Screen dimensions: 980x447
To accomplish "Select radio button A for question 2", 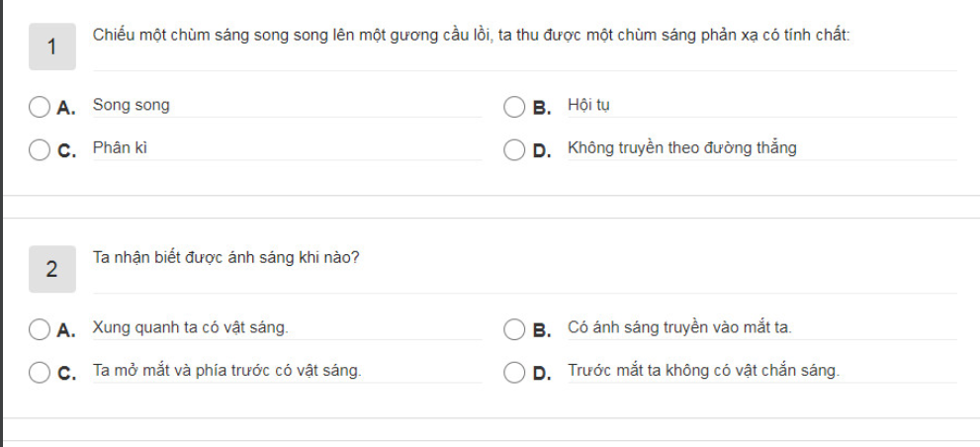I will click(x=40, y=328).
